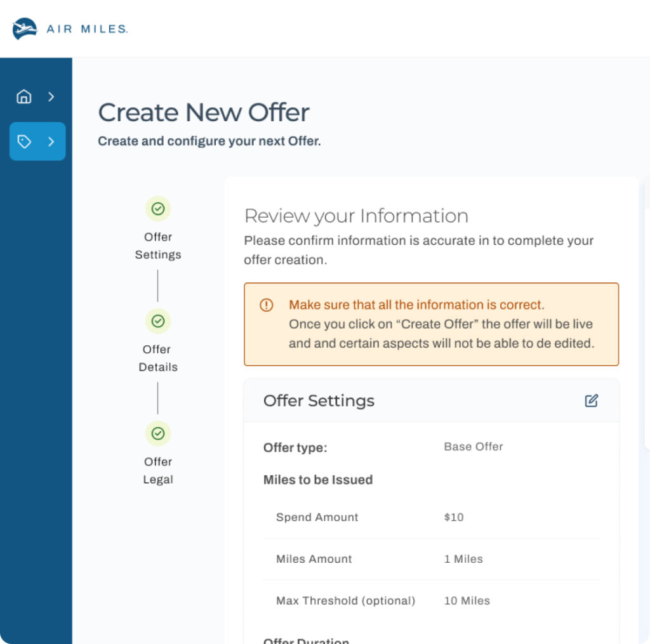Edit Offer Settings using the pencil icon

coord(591,400)
